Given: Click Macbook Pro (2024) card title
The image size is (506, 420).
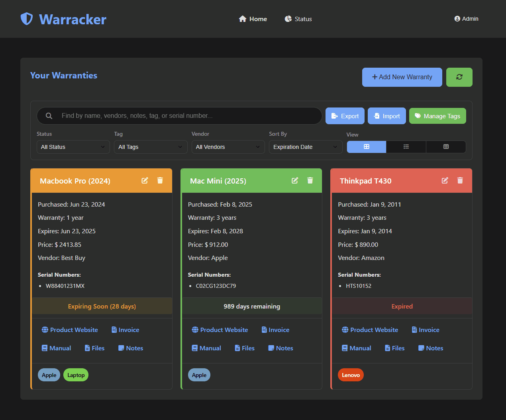Looking at the screenshot, I should [x=75, y=181].
